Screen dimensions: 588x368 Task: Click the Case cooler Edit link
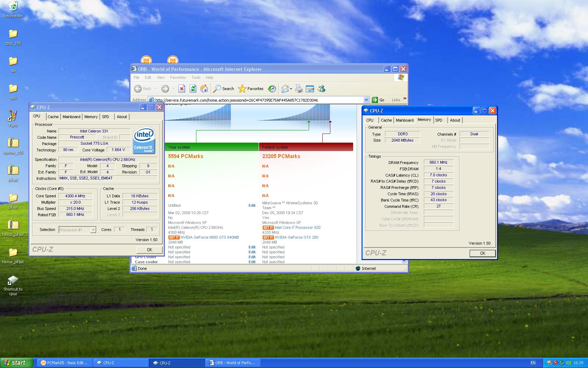[x=252, y=262]
